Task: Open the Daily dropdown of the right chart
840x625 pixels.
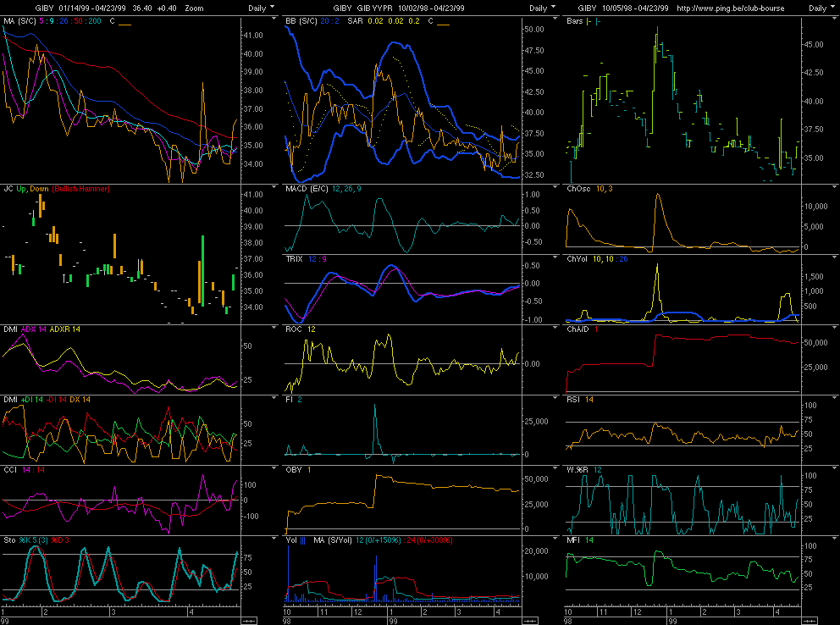Action: (x=821, y=8)
